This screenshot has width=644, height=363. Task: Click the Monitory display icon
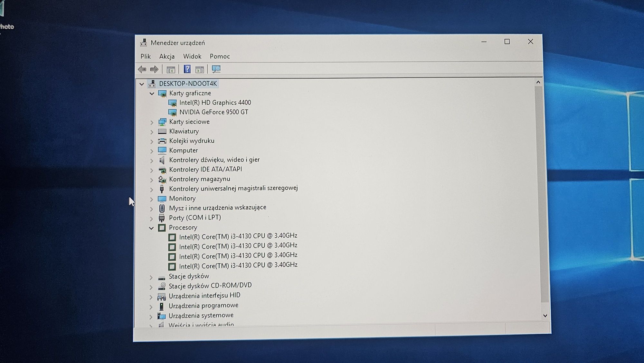pyautogui.click(x=162, y=199)
